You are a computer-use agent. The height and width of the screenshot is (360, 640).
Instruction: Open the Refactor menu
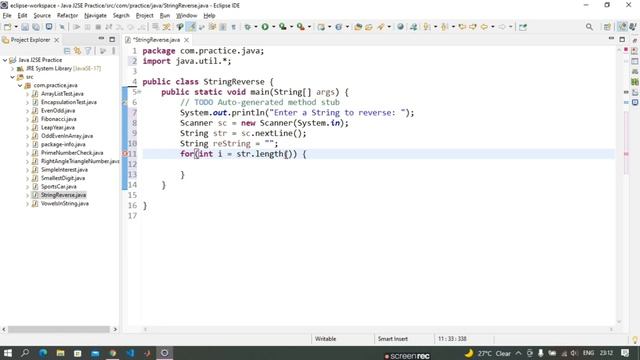pos(67,16)
